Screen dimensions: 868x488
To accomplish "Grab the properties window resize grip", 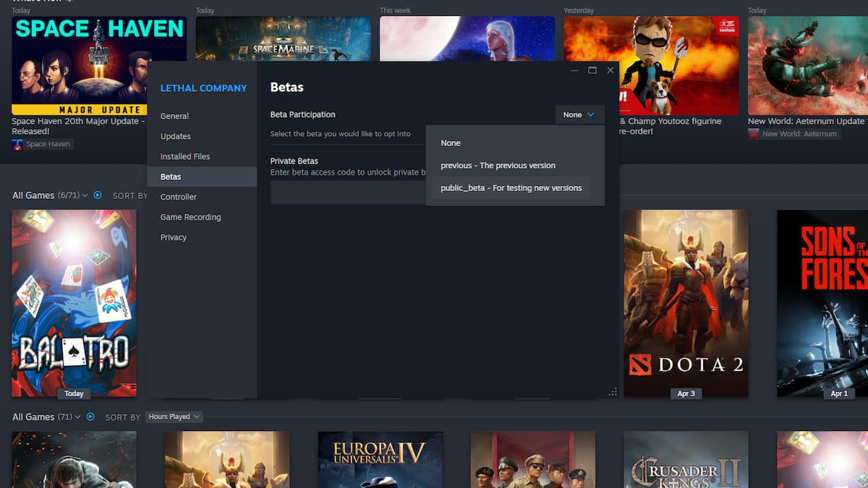I will (613, 391).
